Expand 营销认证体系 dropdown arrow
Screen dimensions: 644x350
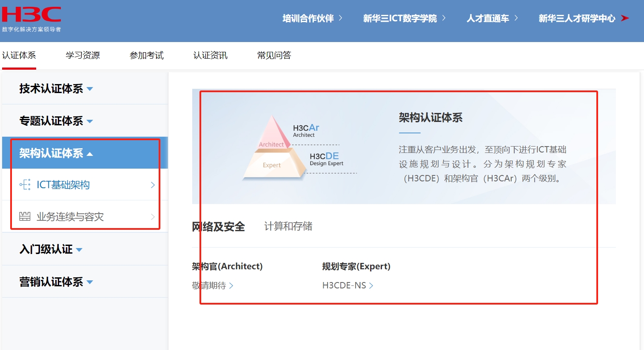90,282
